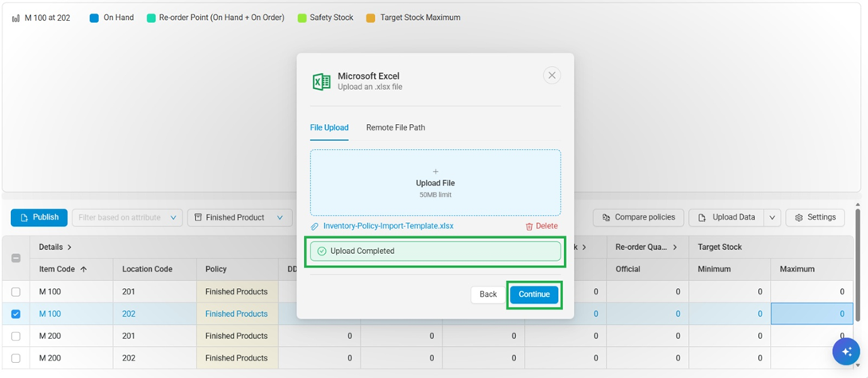Viewport: 868px width, 378px height.
Task: Click the Microsoft Excel logo icon
Action: [x=321, y=81]
